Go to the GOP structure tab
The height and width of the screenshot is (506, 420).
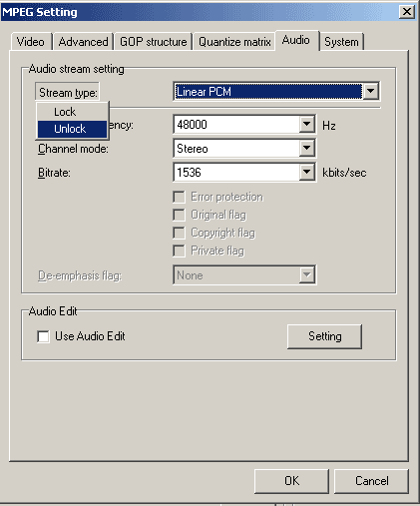click(x=154, y=42)
